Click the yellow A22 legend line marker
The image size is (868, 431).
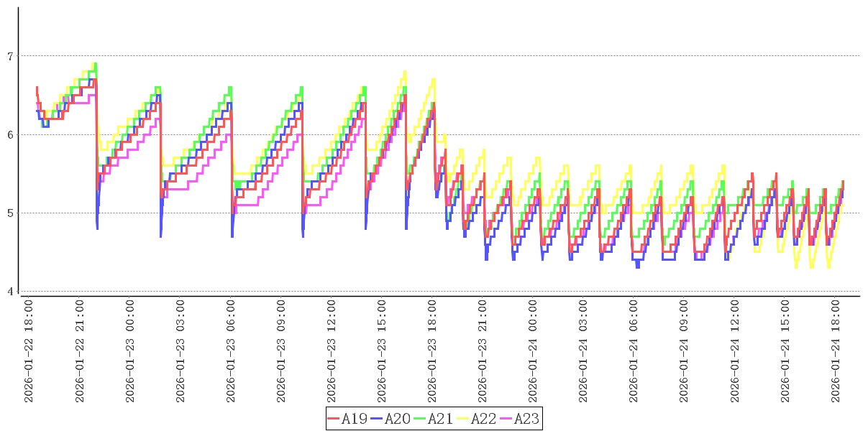(x=463, y=419)
